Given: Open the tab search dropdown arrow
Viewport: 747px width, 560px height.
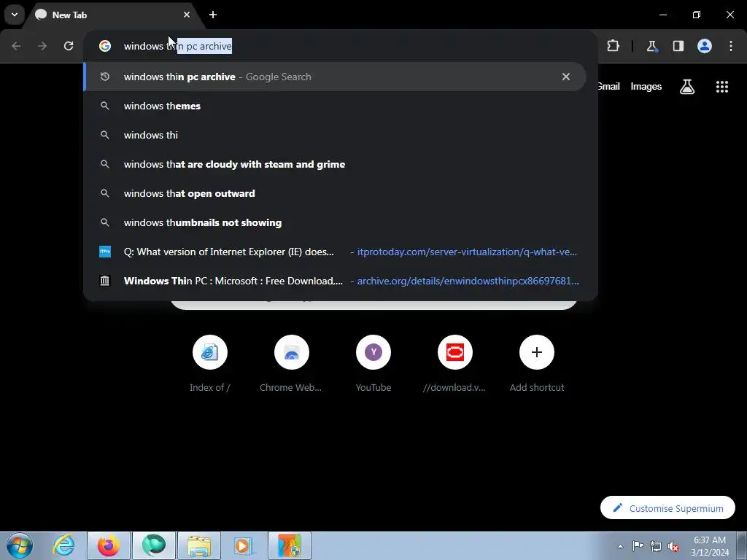Looking at the screenshot, I should [15, 15].
